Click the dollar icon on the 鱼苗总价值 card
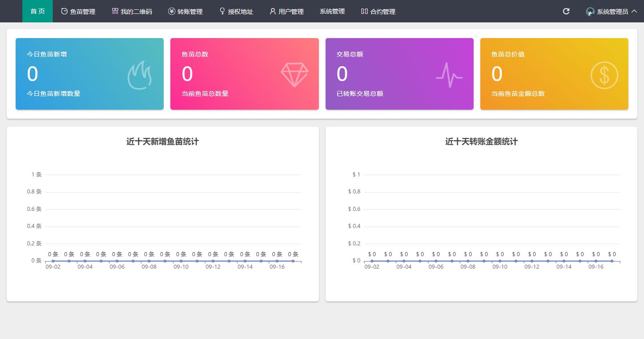Screen dimensions: 644x339 [604, 75]
